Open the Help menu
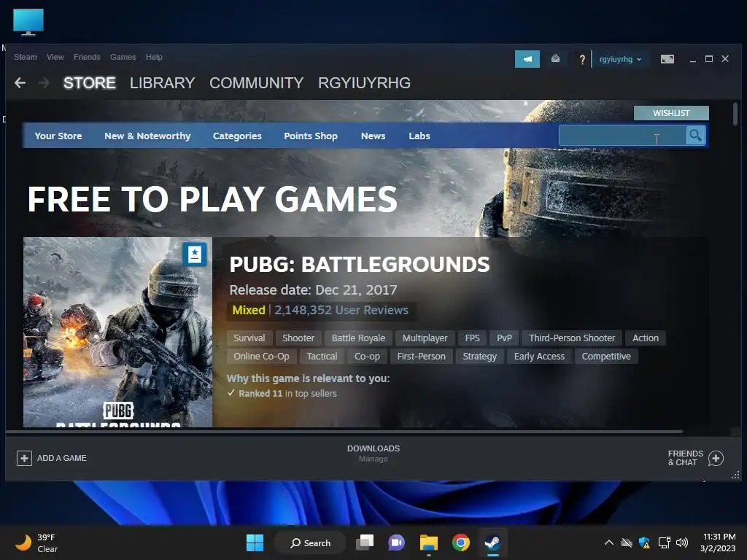This screenshot has width=747, height=560. tap(154, 57)
